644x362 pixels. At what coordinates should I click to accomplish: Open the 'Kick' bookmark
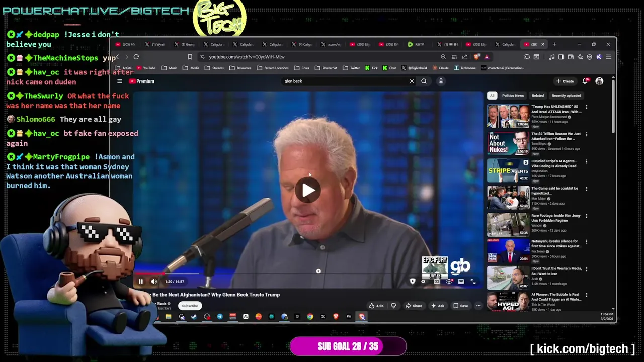(372, 68)
